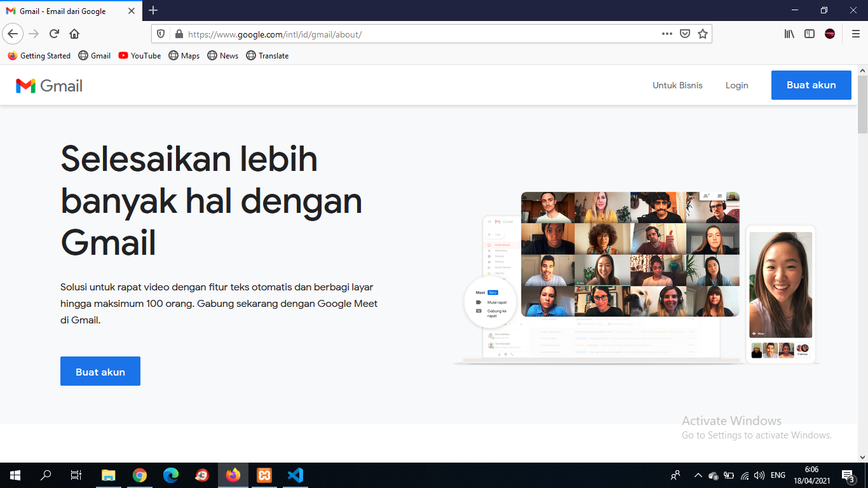Click the Gmail logo in page header
The image size is (868, 488).
tap(49, 86)
